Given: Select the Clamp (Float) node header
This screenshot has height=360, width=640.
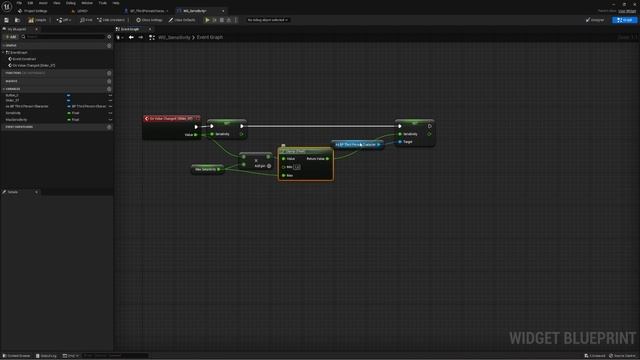Looking at the screenshot, I should (305, 151).
